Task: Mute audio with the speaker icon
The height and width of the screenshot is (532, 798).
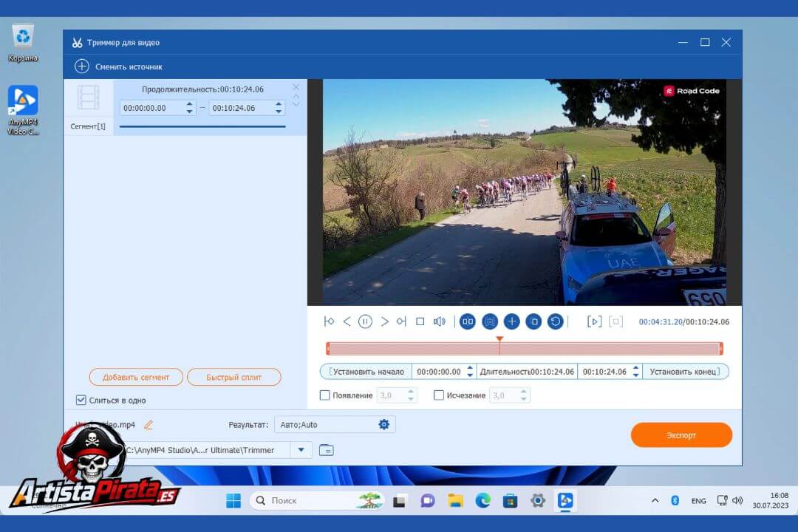Action: [x=439, y=321]
